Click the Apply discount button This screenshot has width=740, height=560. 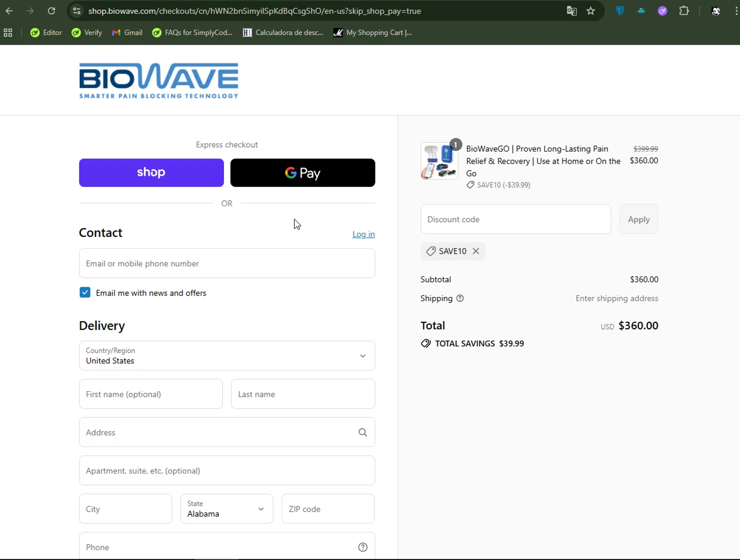[x=639, y=219]
